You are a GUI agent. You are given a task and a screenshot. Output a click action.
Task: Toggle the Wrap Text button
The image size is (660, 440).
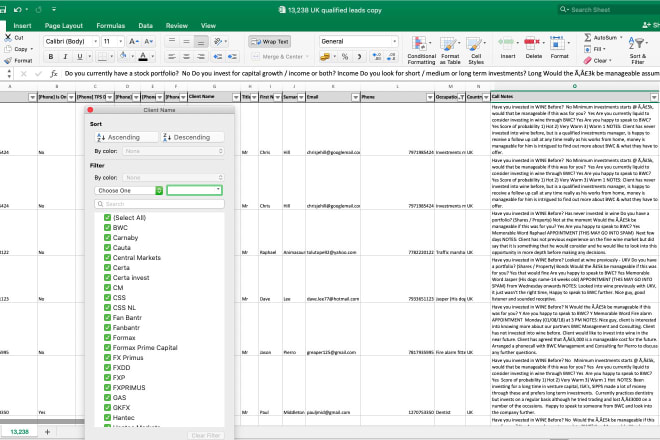coord(270,42)
